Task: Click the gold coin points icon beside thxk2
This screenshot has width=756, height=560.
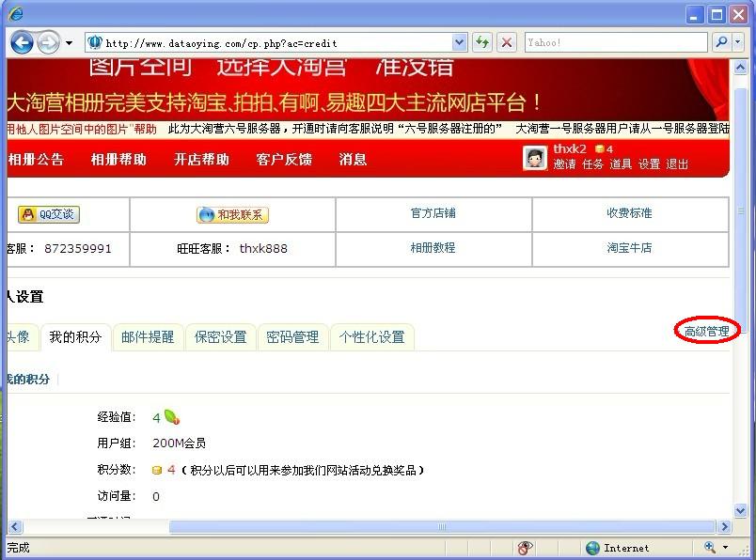Action: coord(599,148)
